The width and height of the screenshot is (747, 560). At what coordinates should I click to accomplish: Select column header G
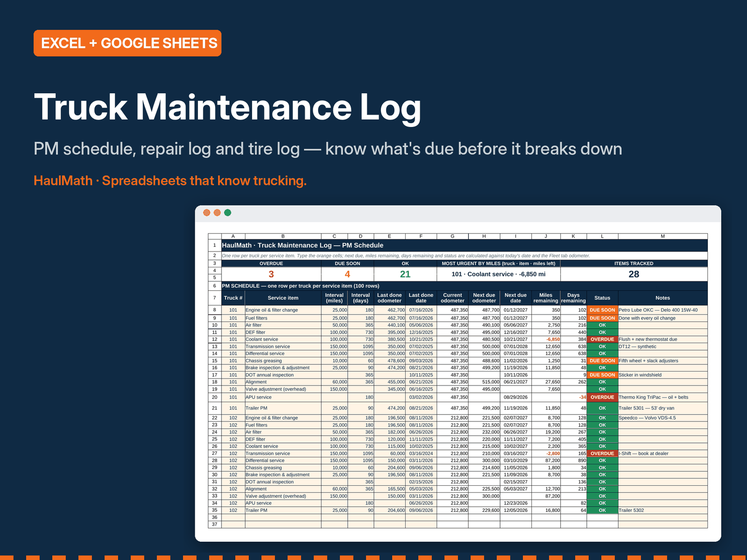[x=452, y=236]
